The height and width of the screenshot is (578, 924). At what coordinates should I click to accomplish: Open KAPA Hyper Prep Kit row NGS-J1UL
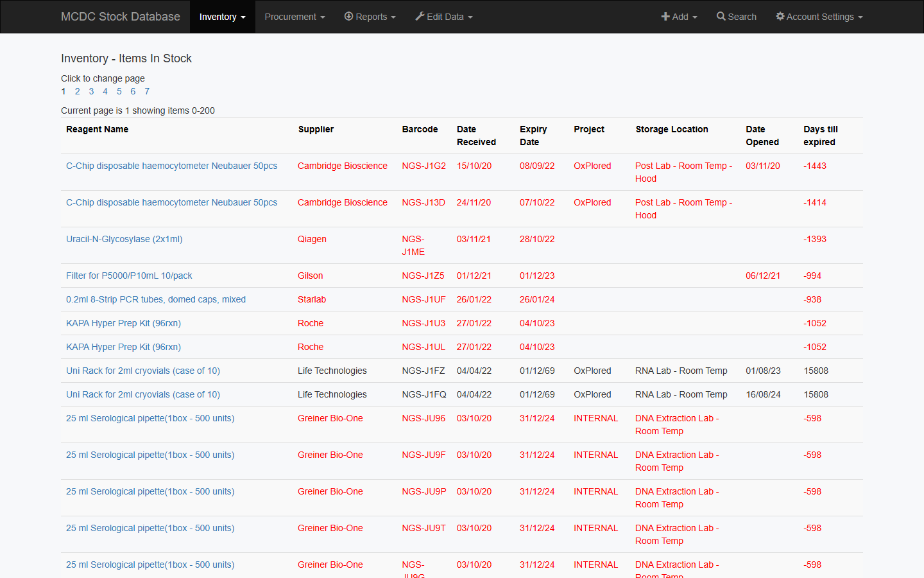click(x=123, y=347)
